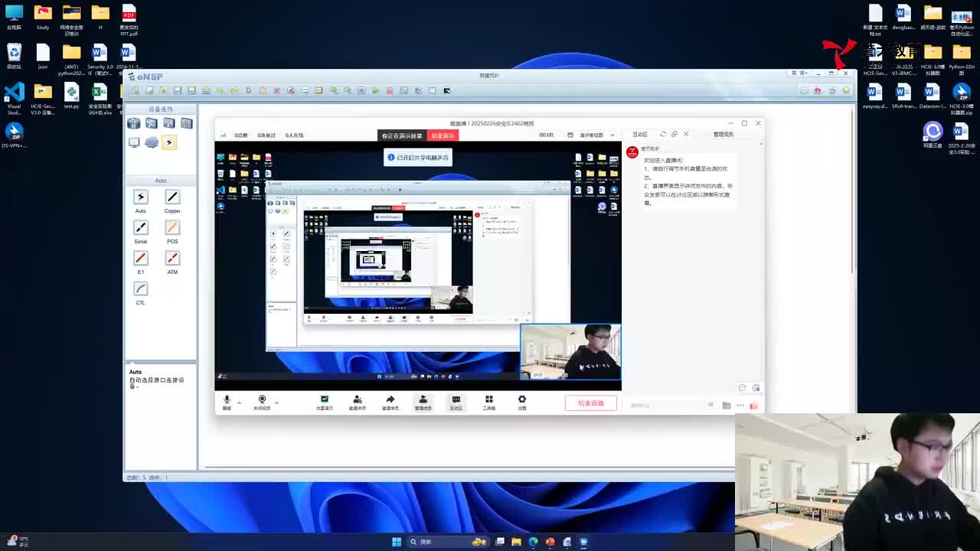This screenshot has height=551, width=980.
Task: Click the redo arrow in eNSP toolbar
Action: click(x=234, y=90)
